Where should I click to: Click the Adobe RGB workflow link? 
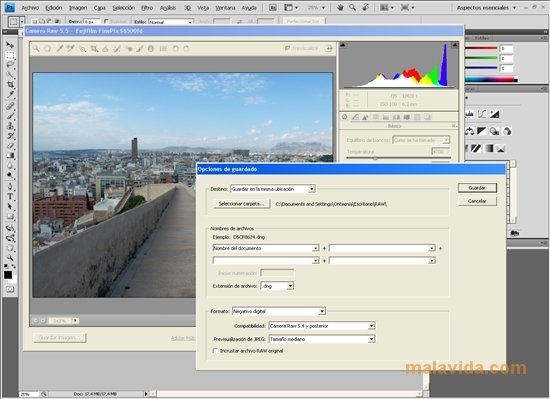pos(183,338)
